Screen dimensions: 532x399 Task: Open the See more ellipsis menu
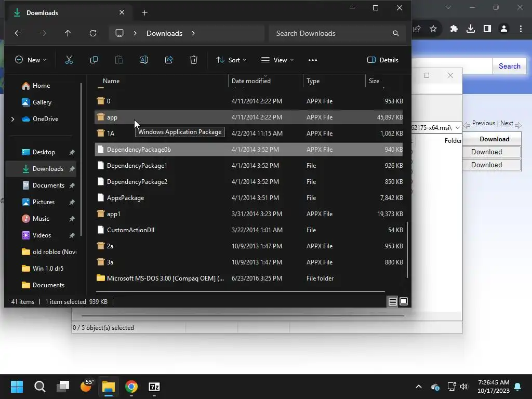(x=312, y=60)
